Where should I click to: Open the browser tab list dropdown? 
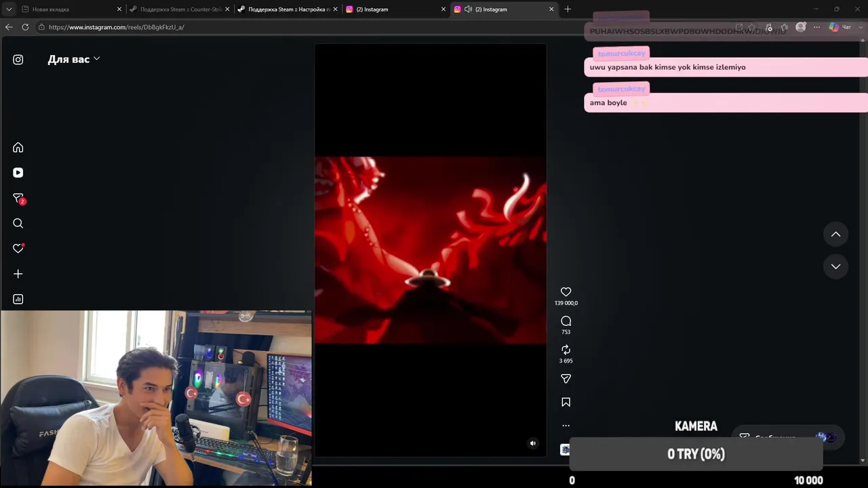point(9,9)
